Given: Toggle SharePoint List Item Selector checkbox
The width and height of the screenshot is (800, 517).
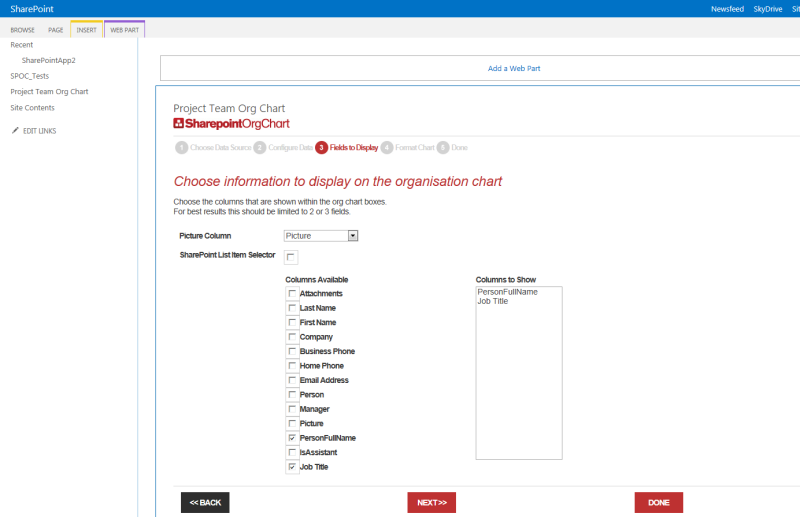Looking at the screenshot, I should (x=291, y=257).
